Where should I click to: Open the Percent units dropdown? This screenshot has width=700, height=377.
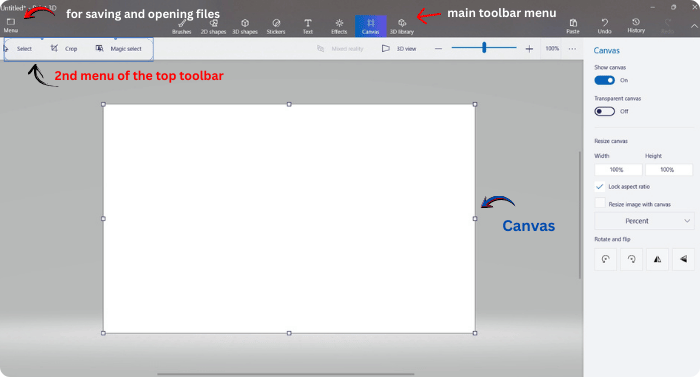[644, 221]
